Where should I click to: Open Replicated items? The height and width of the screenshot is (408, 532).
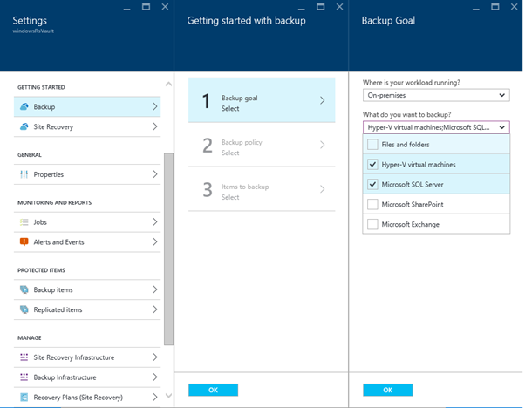tap(87, 309)
